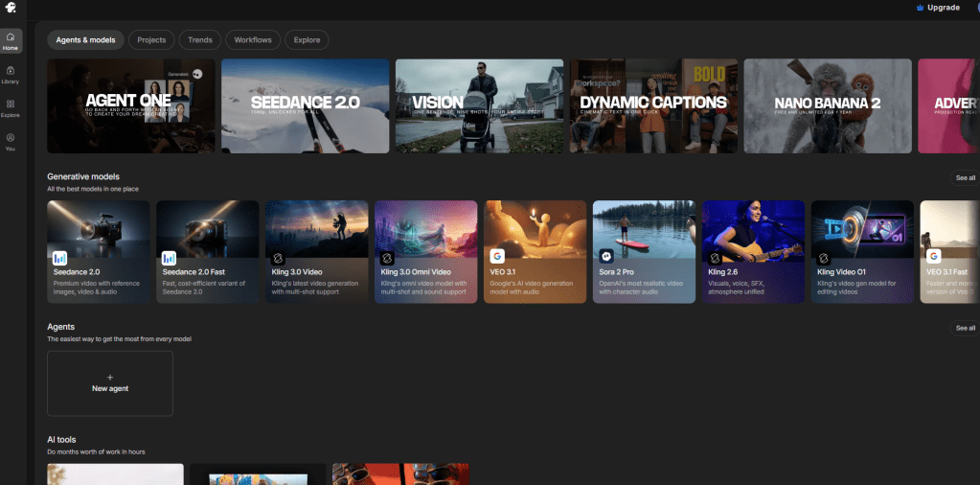Click the Google icon on VEO 3.1 card
The image size is (980, 485).
click(x=497, y=256)
